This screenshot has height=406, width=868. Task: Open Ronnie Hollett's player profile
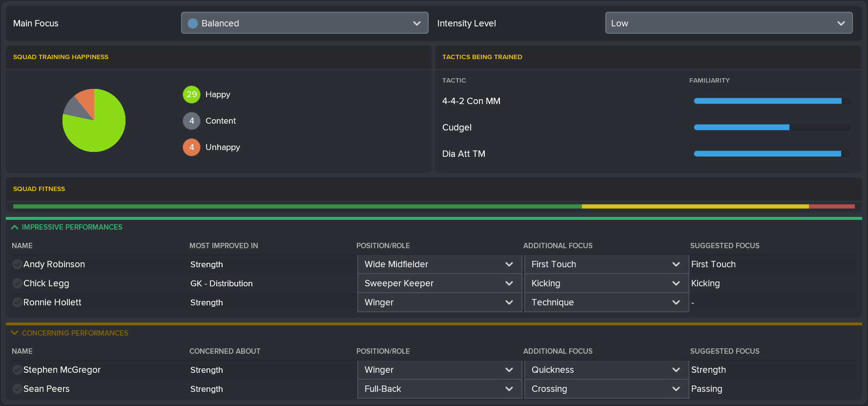point(52,302)
